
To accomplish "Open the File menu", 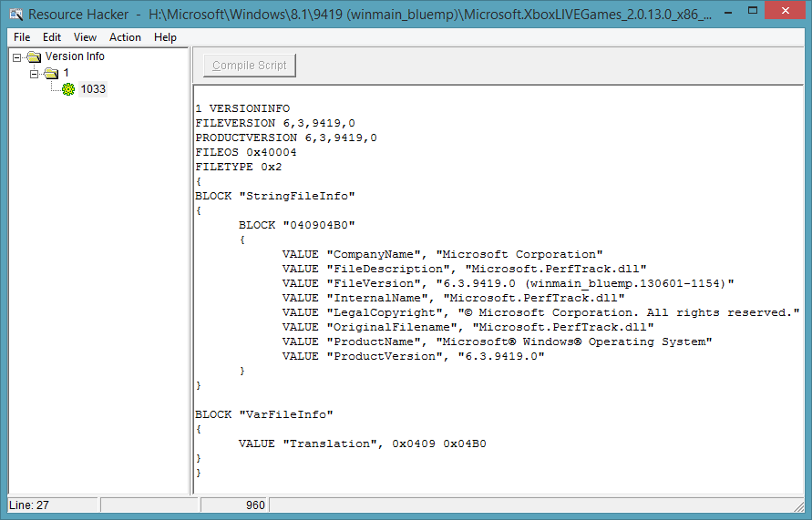I will (22, 37).
